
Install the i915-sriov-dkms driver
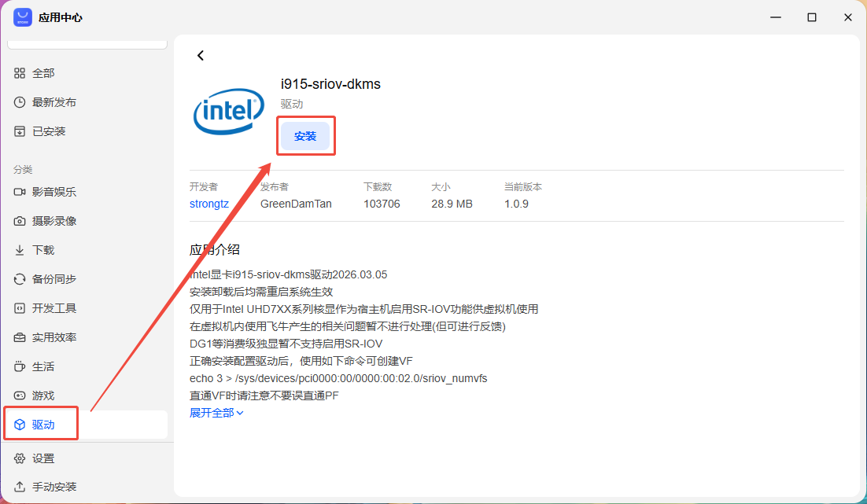[x=305, y=136]
